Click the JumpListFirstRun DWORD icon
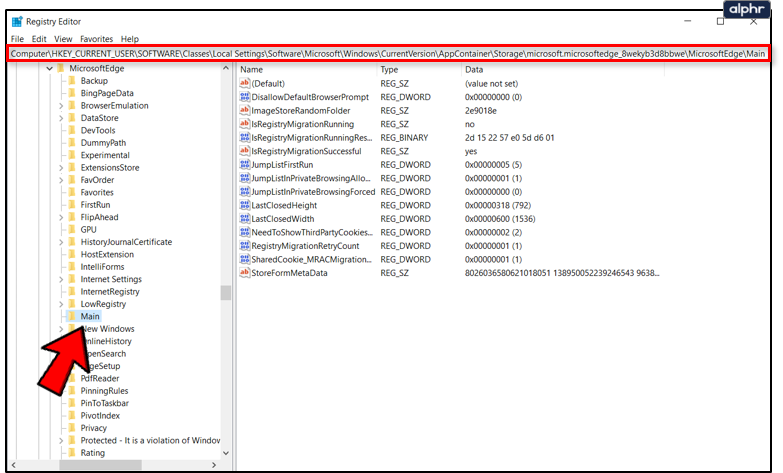Screen dimensions: 783x473 (245, 164)
